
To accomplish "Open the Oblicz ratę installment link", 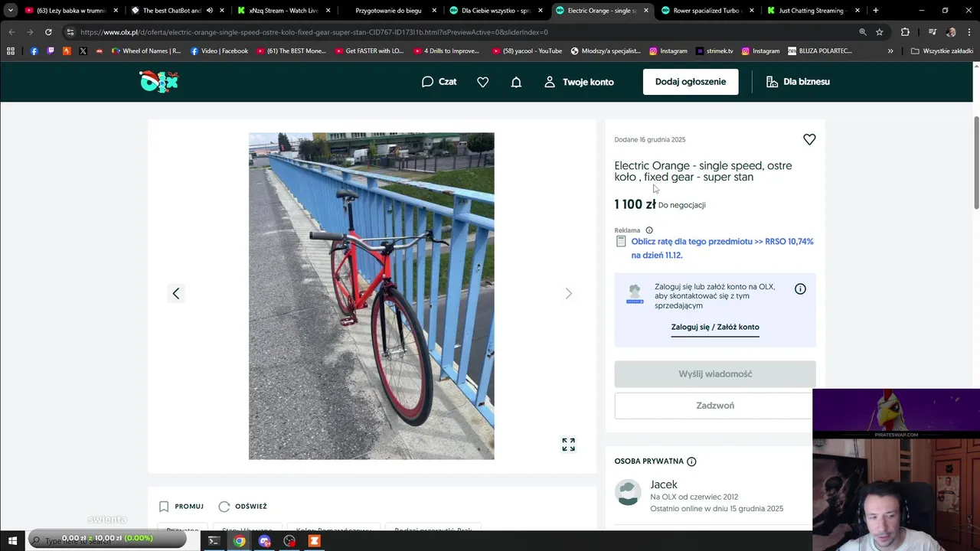I will tap(722, 248).
